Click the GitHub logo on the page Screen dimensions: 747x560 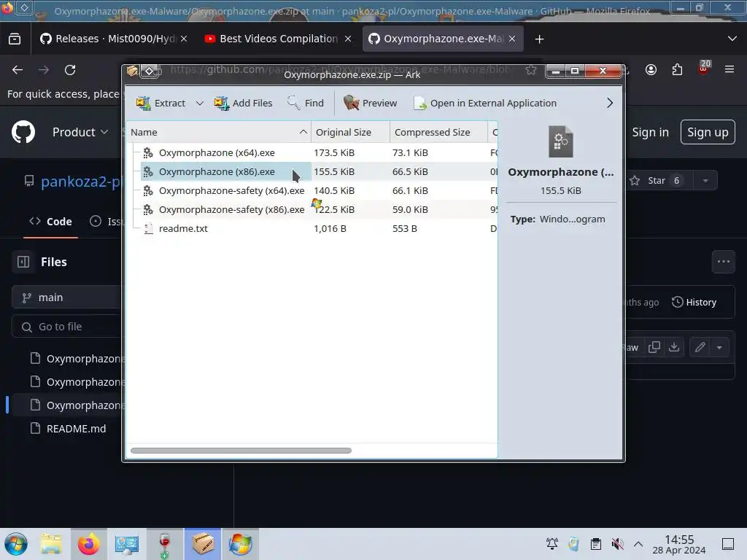coord(23,132)
